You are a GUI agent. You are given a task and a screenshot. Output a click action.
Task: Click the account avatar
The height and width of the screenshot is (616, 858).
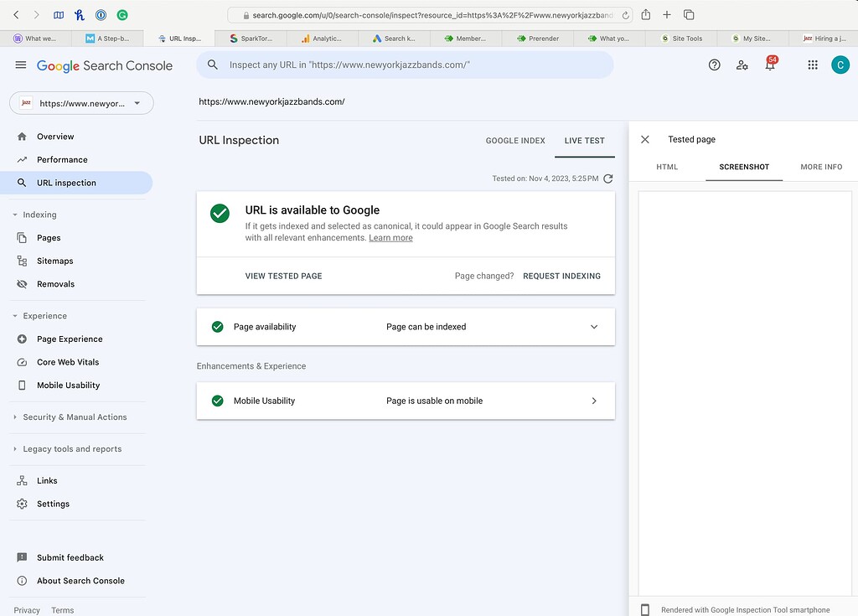pos(840,65)
